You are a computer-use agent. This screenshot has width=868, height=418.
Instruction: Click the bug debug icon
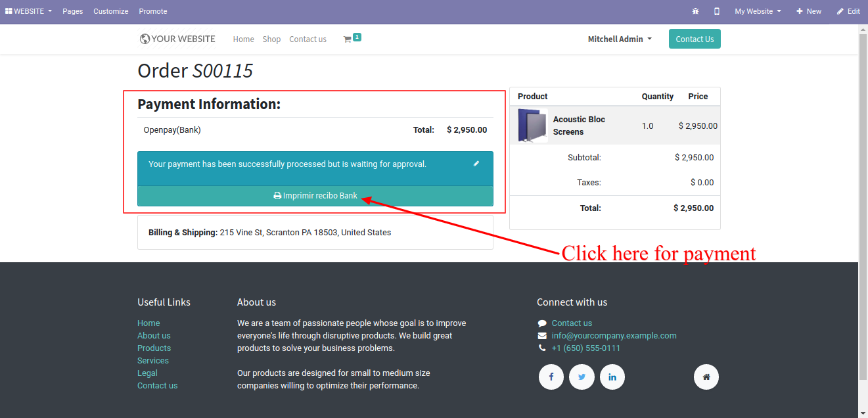(696, 11)
